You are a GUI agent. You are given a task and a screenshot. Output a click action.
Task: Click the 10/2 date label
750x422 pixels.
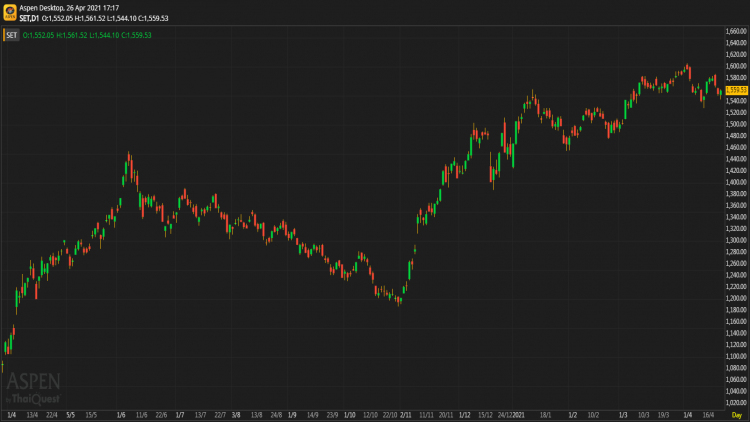(593, 415)
